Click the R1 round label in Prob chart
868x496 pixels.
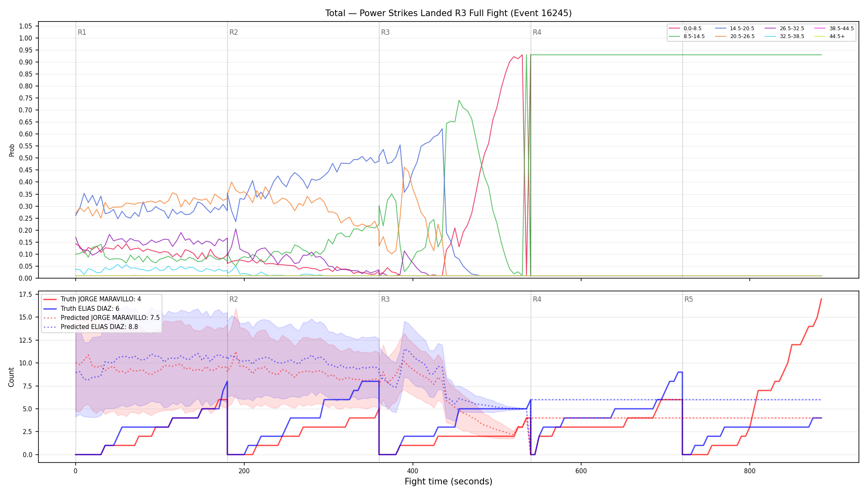(82, 32)
